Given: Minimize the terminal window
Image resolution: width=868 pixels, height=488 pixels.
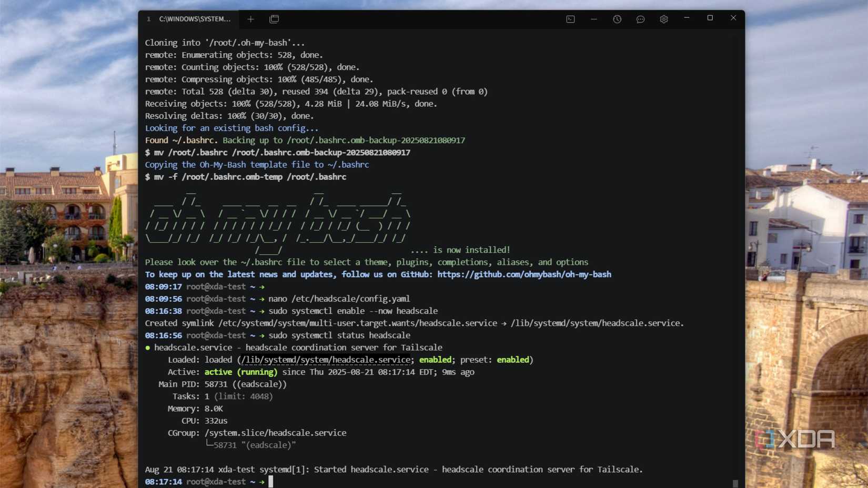Looking at the screenshot, I should point(687,18).
